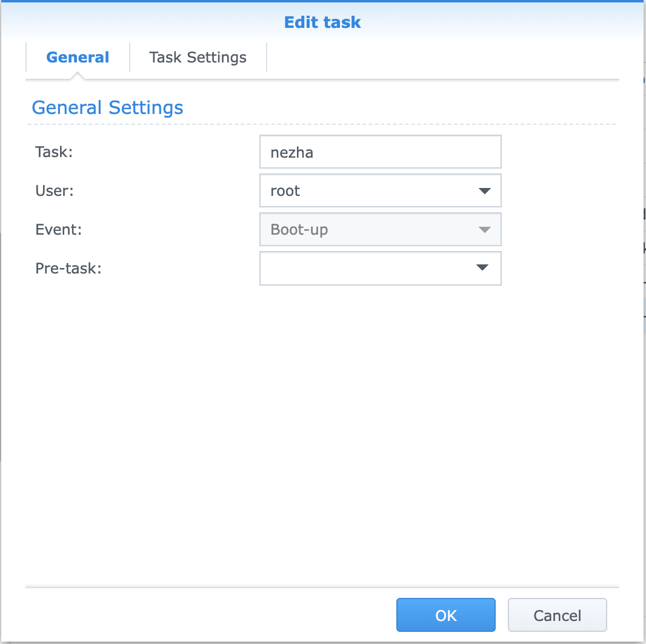This screenshot has height=644, width=646.
Task: Click the empty tab bar area right of Task Settings
Action: click(442, 58)
